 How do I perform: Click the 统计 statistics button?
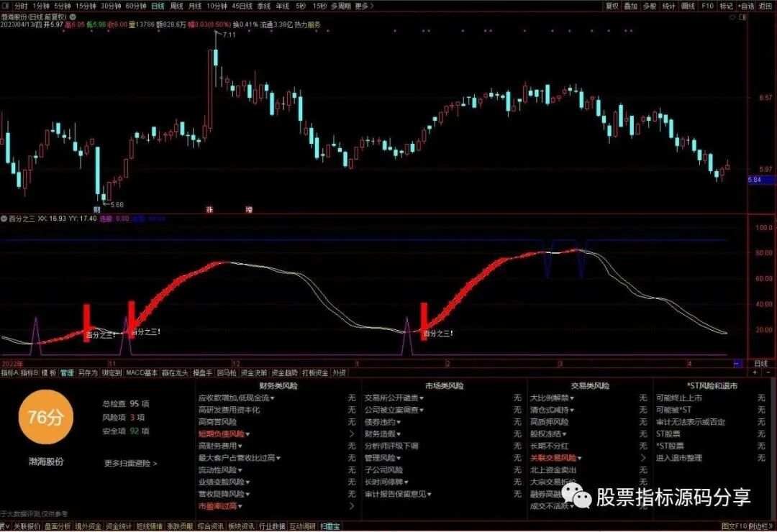[x=668, y=6]
